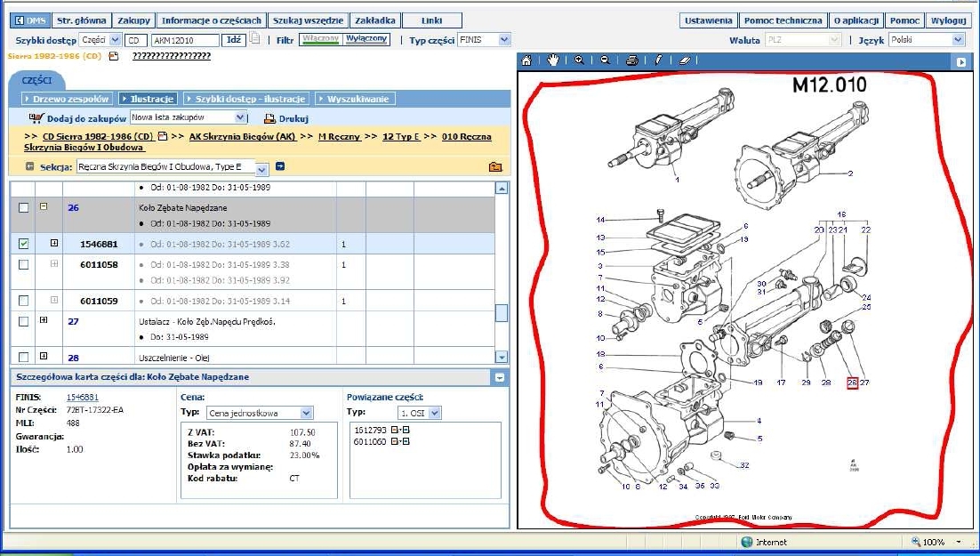
Task: Switch filter to Włączony
Action: click(x=320, y=39)
